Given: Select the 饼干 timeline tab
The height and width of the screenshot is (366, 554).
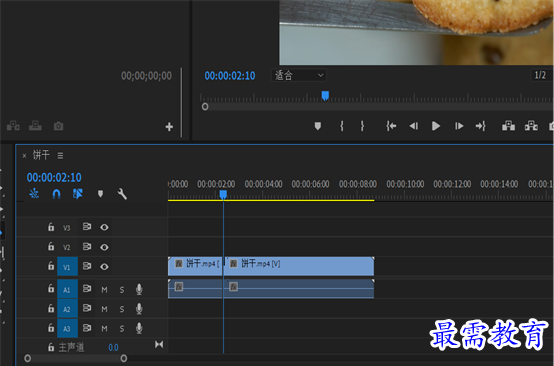Looking at the screenshot, I should tap(41, 155).
